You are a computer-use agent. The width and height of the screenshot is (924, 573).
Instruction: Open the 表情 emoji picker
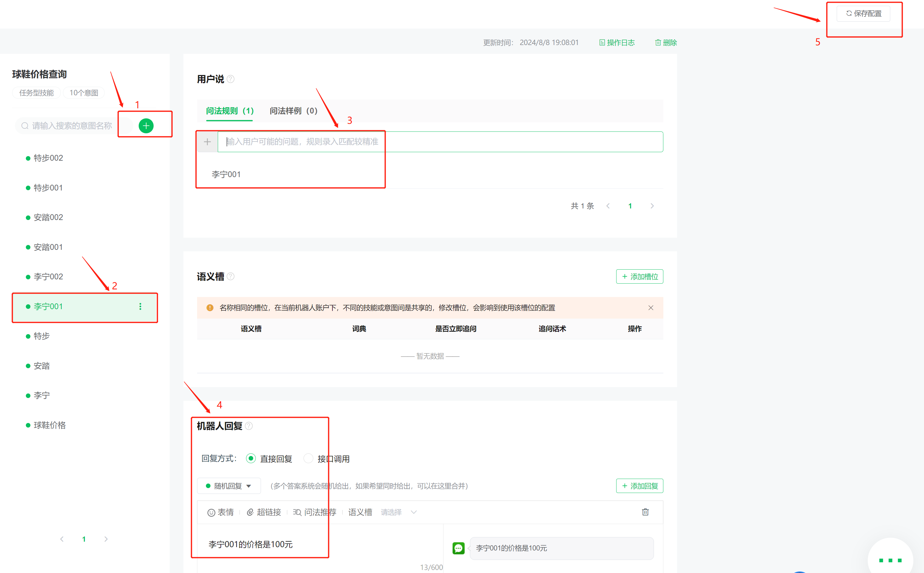pyautogui.click(x=221, y=512)
